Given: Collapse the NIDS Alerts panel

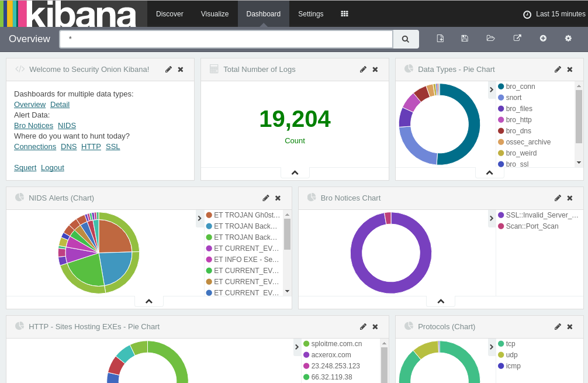Looking at the screenshot, I should [149, 301].
